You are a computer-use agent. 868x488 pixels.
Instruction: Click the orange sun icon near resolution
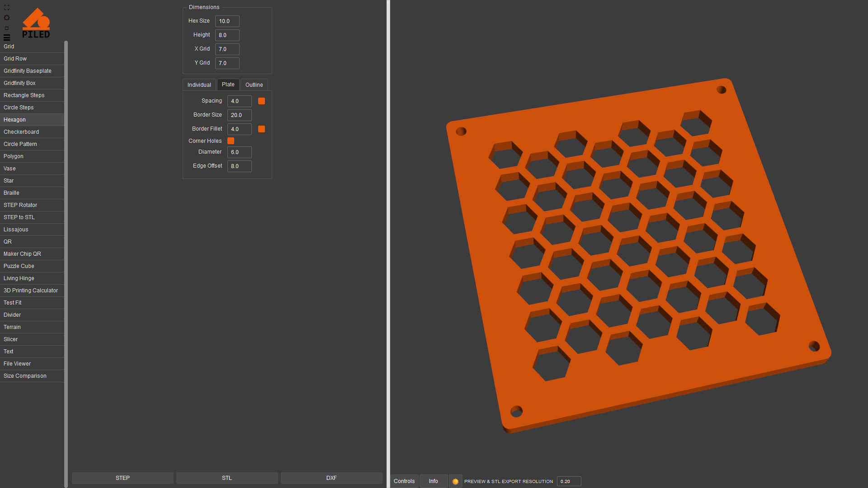455,481
